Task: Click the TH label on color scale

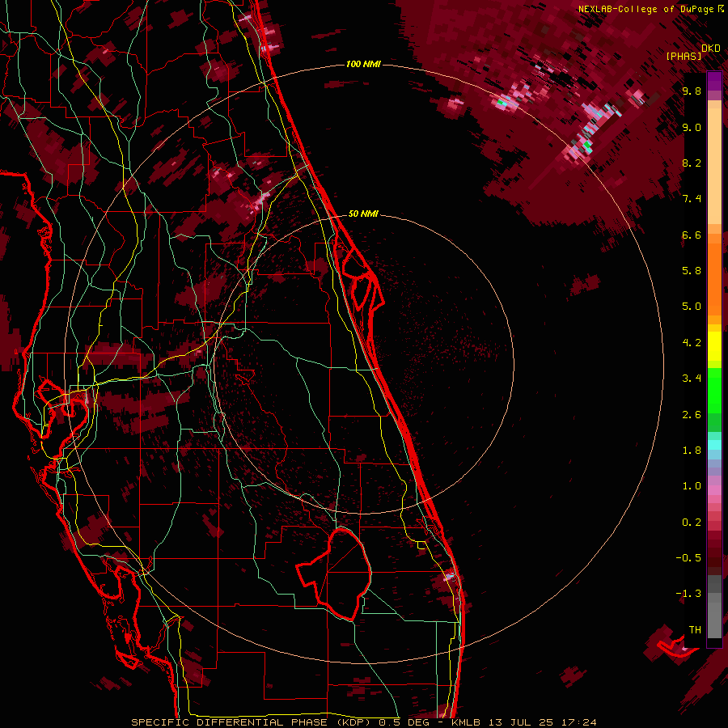Action: click(695, 630)
